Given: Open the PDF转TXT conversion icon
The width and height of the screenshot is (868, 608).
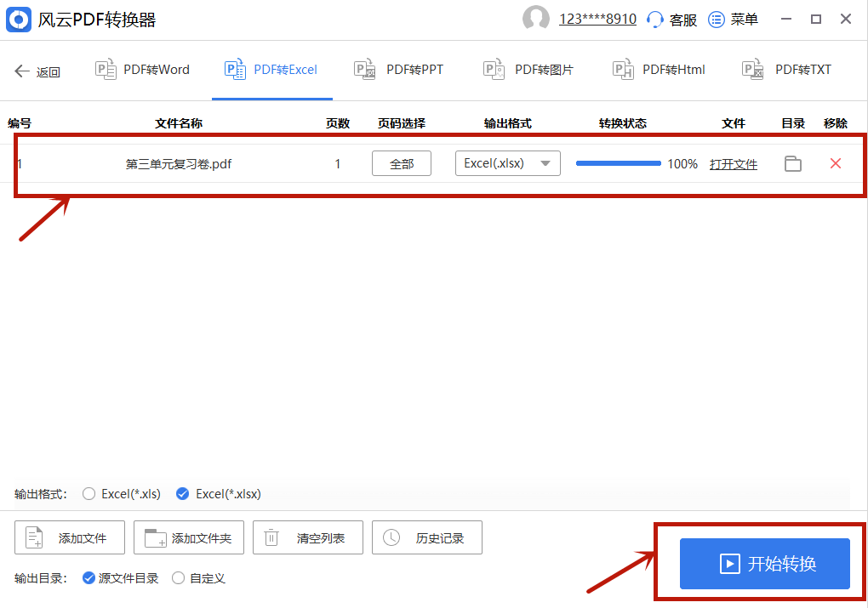Looking at the screenshot, I should pyautogui.click(x=752, y=70).
